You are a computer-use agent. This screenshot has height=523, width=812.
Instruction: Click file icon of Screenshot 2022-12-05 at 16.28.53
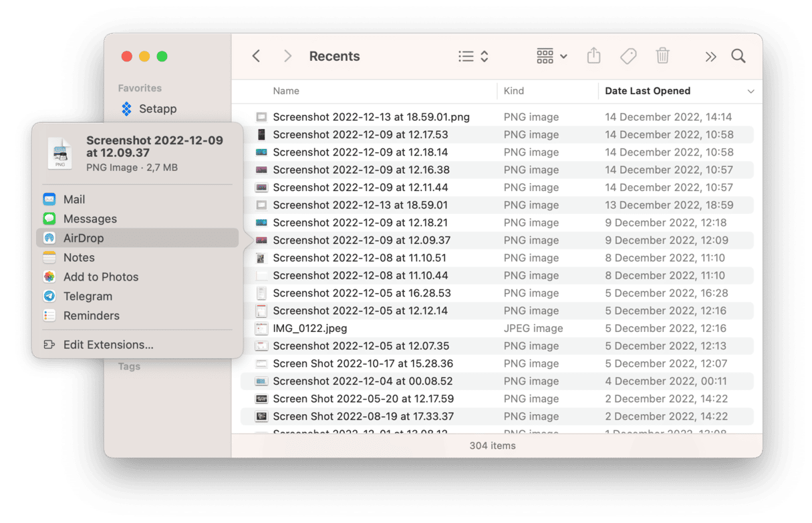(261, 293)
